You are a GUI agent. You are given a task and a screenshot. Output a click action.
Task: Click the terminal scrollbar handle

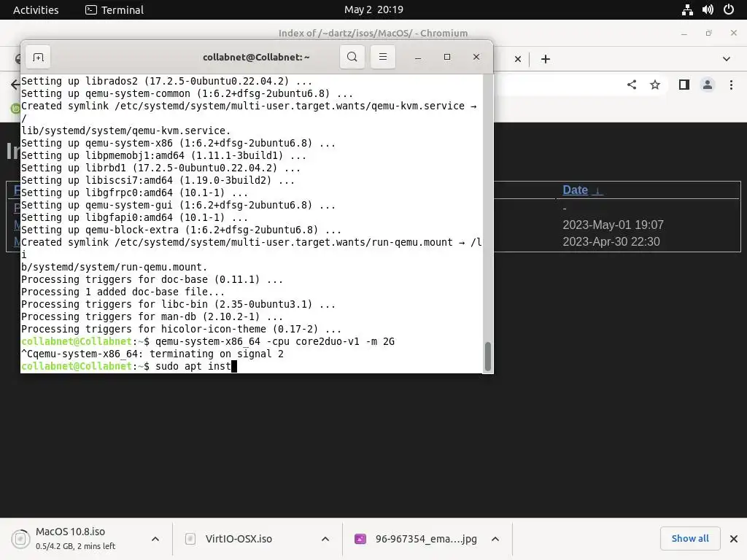coord(487,356)
